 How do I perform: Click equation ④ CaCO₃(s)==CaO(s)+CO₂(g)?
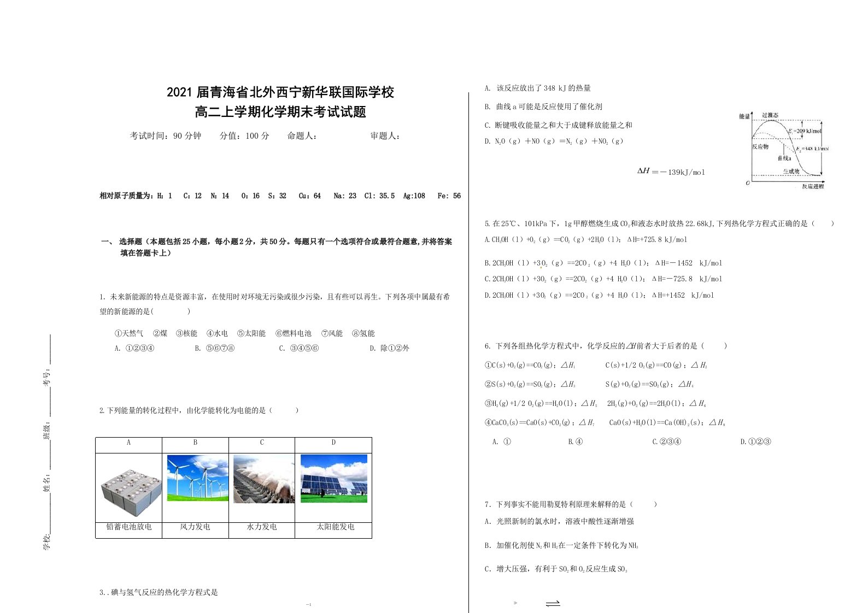539,422
